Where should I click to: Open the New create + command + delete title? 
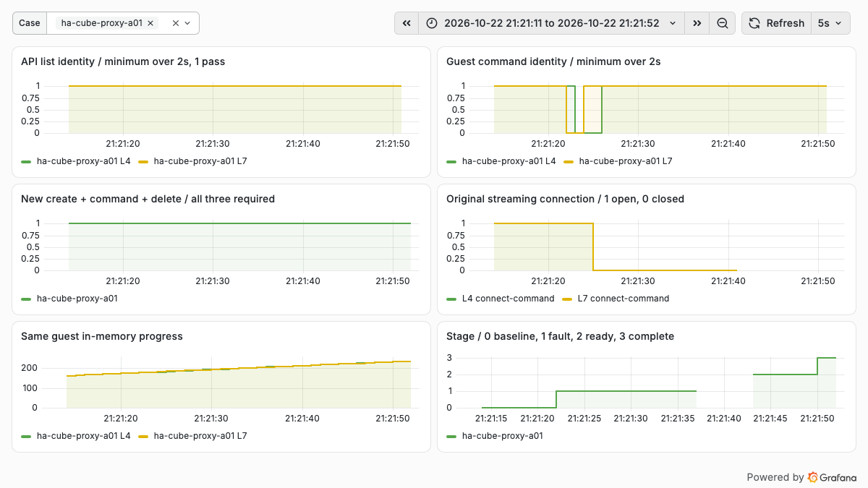(x=148, y=199)
